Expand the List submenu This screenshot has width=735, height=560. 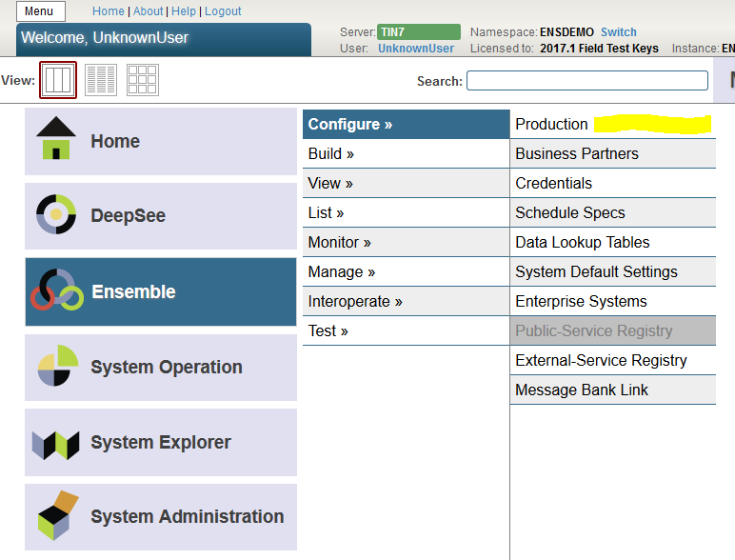tap(406, 213)
